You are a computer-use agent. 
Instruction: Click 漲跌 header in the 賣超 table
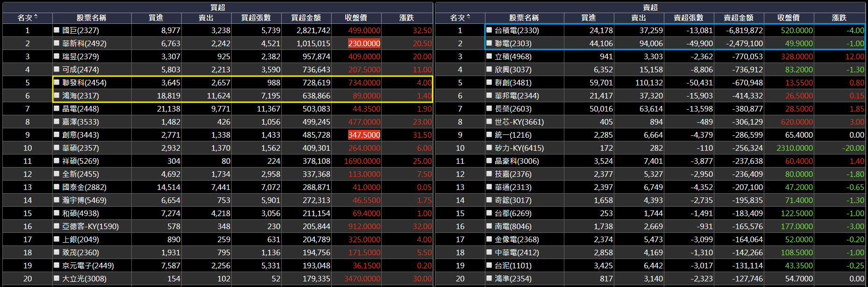click(839, 18)
